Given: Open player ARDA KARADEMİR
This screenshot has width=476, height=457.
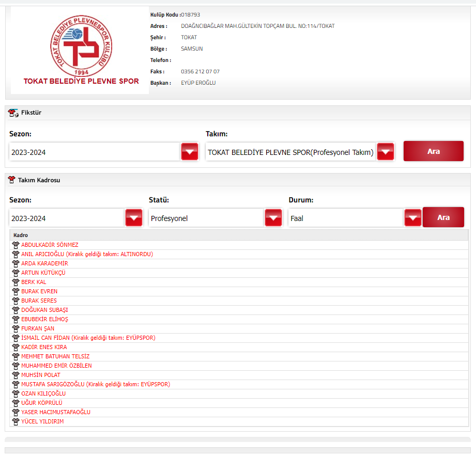Looking at the screenshot, I should click(44, 263).
